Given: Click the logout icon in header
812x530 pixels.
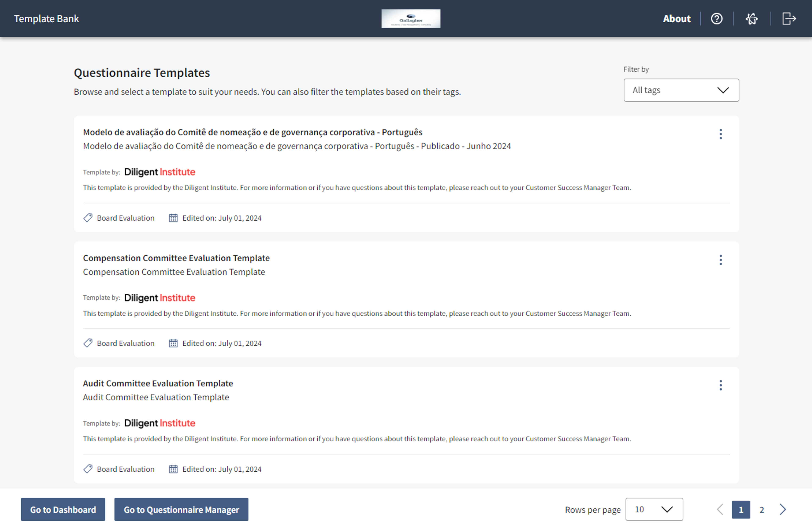Looking at the screenshot, I should click(789, 18).
